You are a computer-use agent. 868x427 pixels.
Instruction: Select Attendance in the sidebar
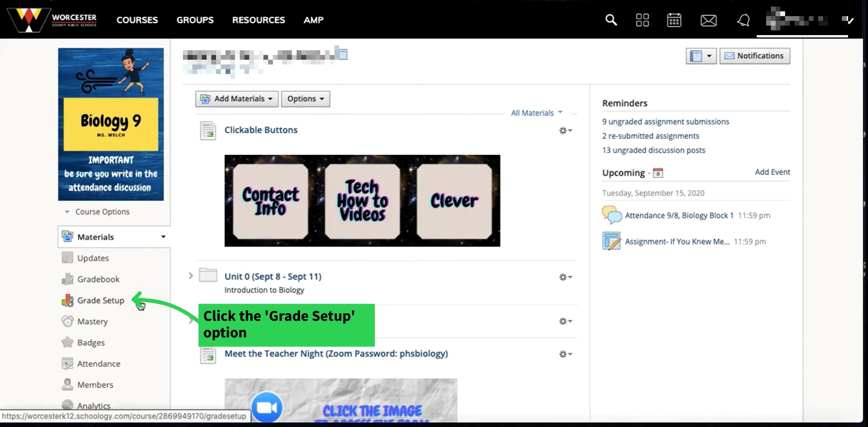pos(99,363)
